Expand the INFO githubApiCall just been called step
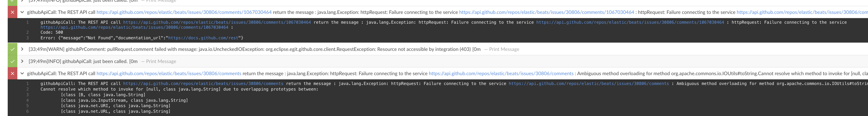 (22, 61)
